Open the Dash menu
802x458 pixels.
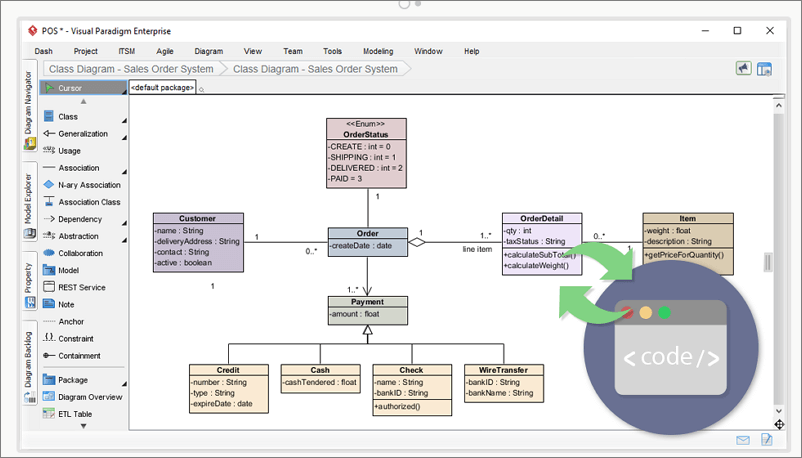click(43, 51)
